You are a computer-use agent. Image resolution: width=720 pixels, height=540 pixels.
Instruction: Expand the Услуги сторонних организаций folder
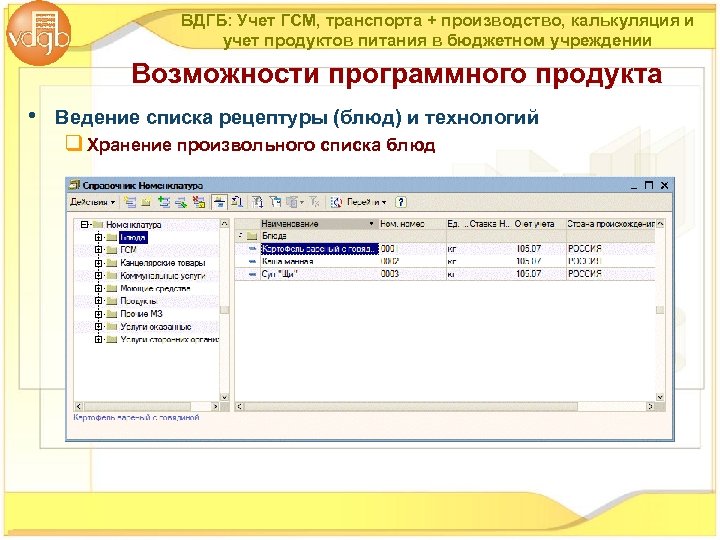[x=98, y=340]
